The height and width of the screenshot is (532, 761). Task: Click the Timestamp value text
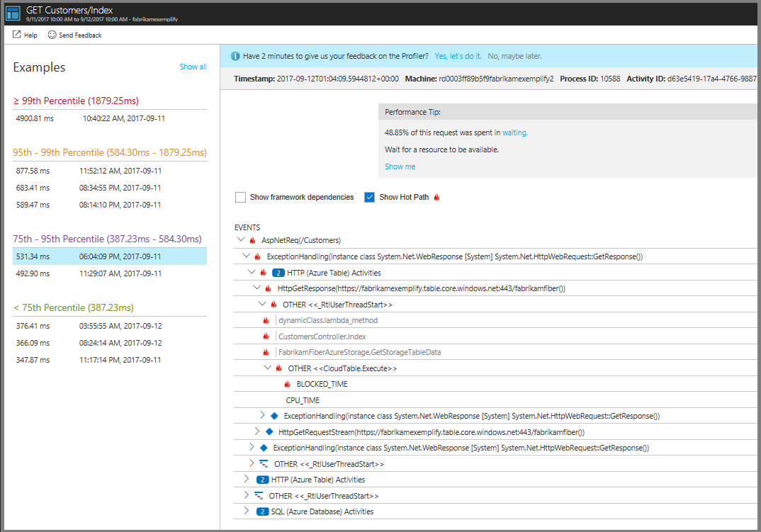(x=338, y=79)
